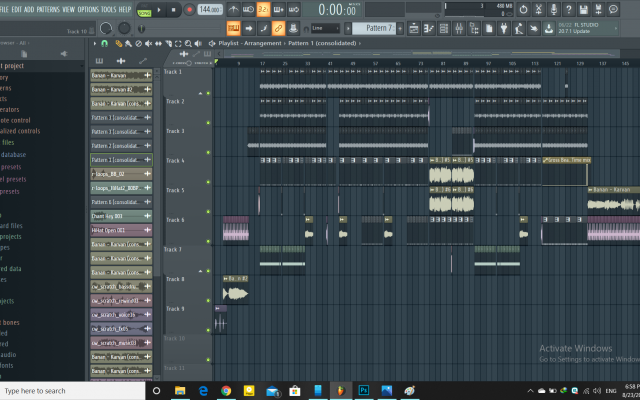Click the render/export audio icon
640x400 pixels.
click(598, 9)
